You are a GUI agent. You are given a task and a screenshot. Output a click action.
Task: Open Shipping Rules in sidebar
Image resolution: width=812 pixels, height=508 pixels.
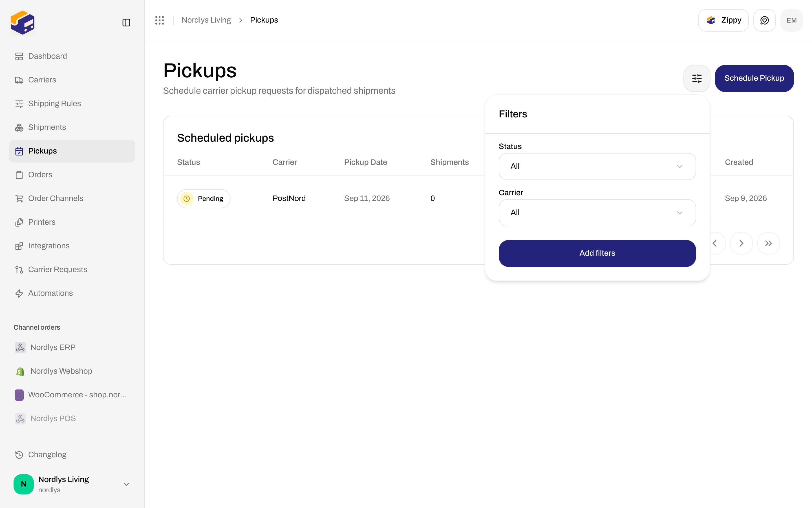pos(72,104)
